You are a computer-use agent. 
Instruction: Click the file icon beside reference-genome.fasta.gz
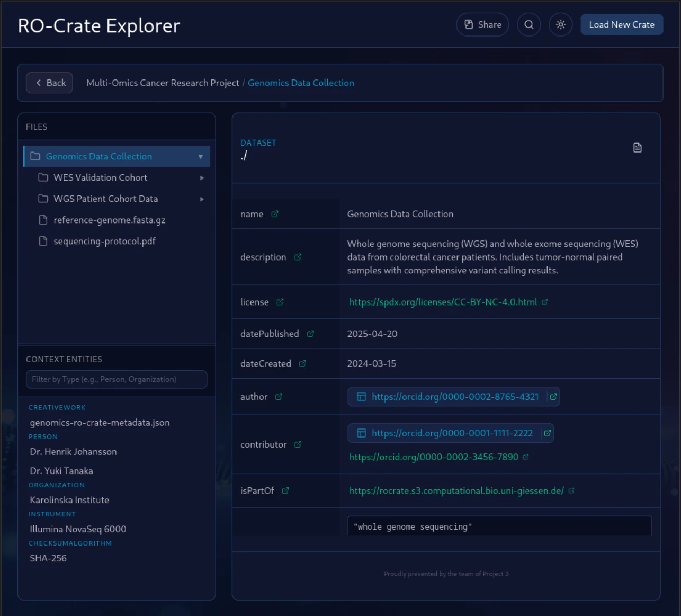click(43, 220)
